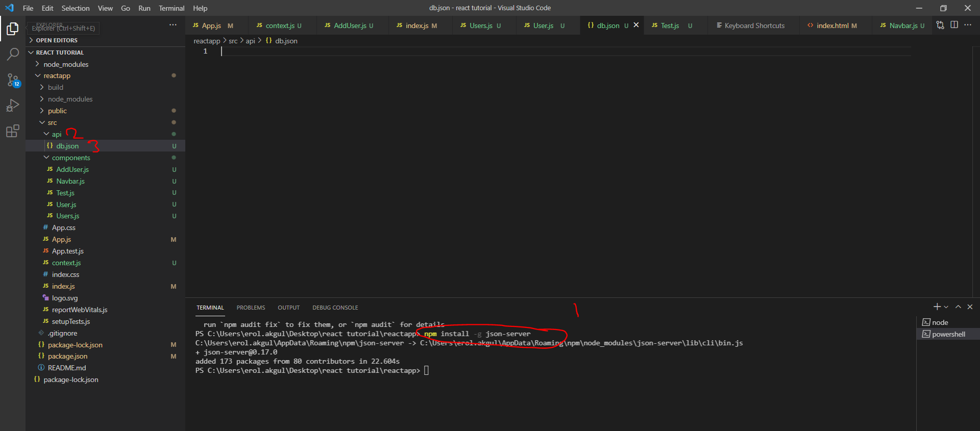Open the Source Control view
This screenshot has height=431, width=980.
coord(13,80)
